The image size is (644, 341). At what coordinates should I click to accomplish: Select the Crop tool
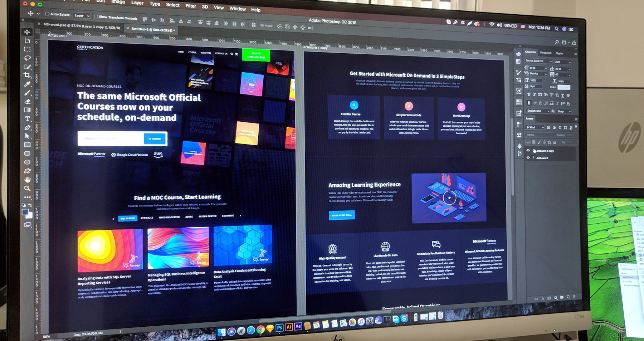click(x=27, y=75)
